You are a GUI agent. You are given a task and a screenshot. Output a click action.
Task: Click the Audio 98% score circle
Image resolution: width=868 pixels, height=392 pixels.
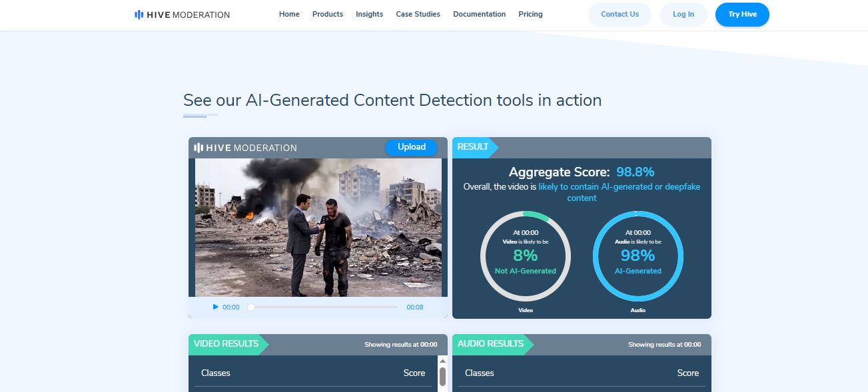pyautogui.click(x=638, y=256)
